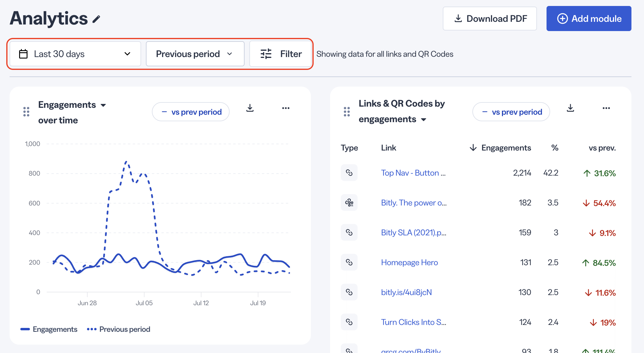Viewport: 644px width, 353px height.
Task: Download the Engagements over time chart
Action: pyautogui.click(x=250, y=108)
